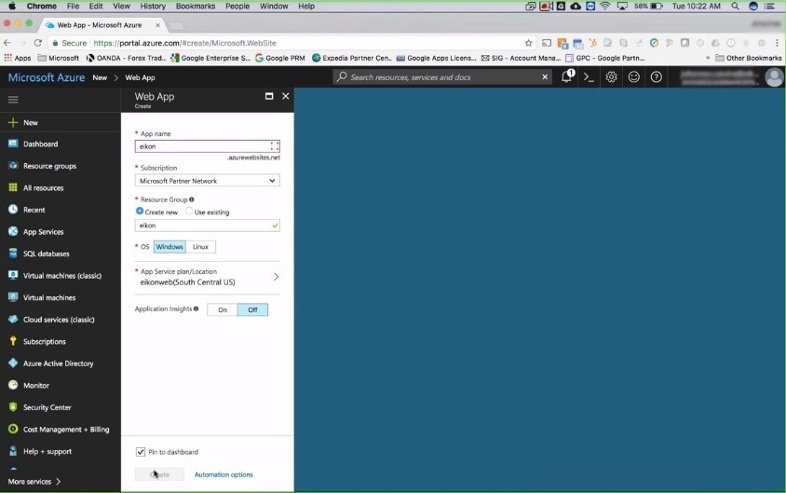The image size is (786, 493).
Task: Click the App name input field
Action: 207,146
